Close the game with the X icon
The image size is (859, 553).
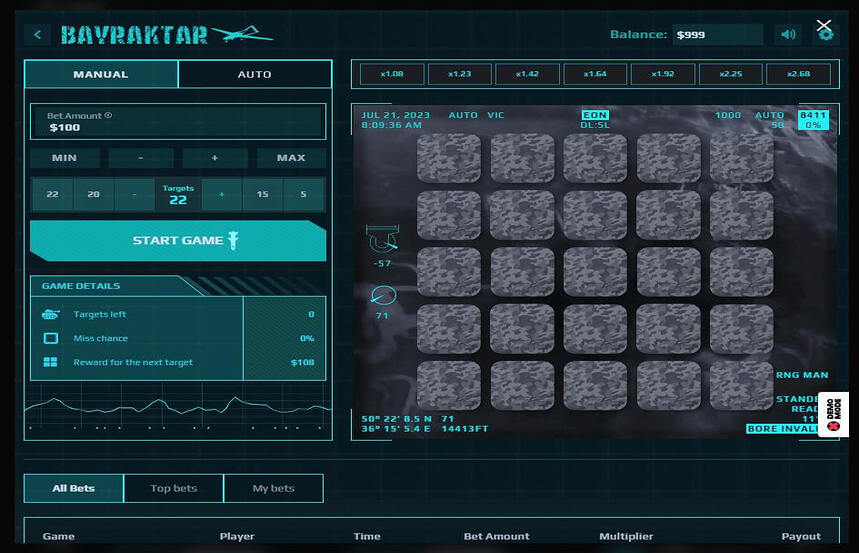[x=823, y=25]
